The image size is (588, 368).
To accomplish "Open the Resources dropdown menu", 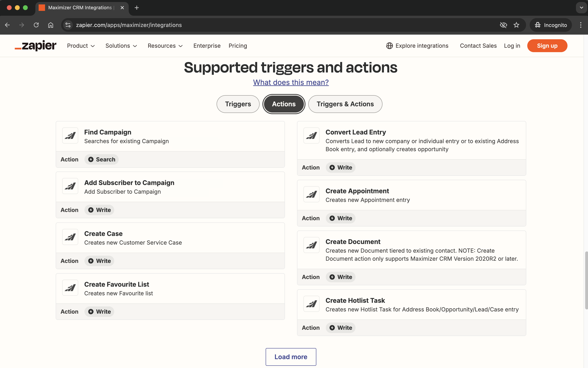I will click(x=165, y=46).
